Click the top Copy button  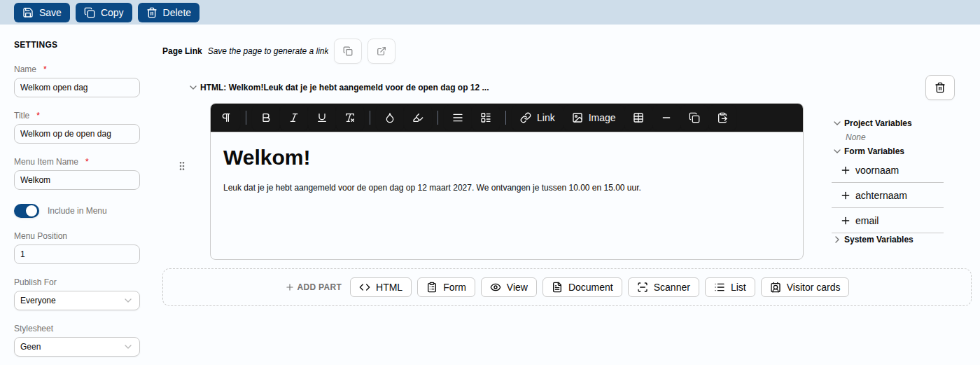(104, 13)
